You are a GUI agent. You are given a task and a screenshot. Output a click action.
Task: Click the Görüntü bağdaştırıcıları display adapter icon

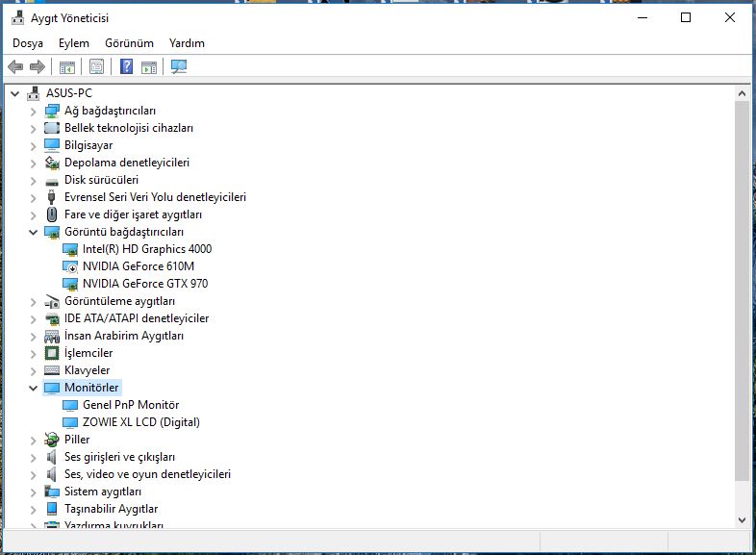(52, 233)
